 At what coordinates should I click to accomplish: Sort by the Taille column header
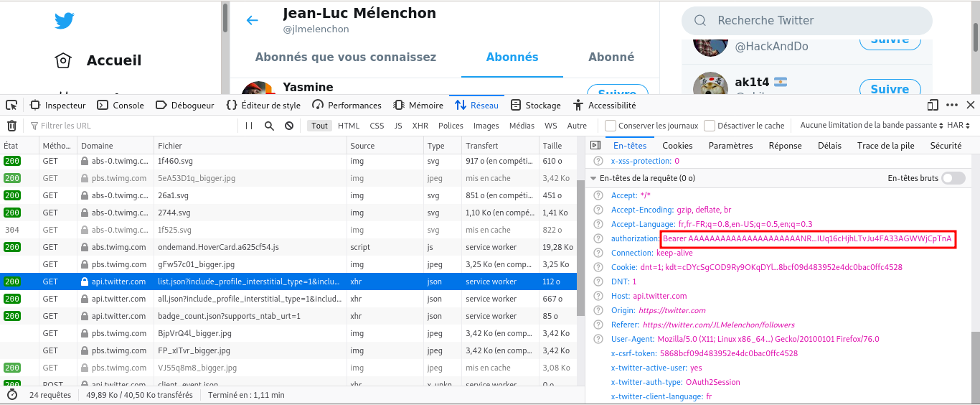[557, 146]
